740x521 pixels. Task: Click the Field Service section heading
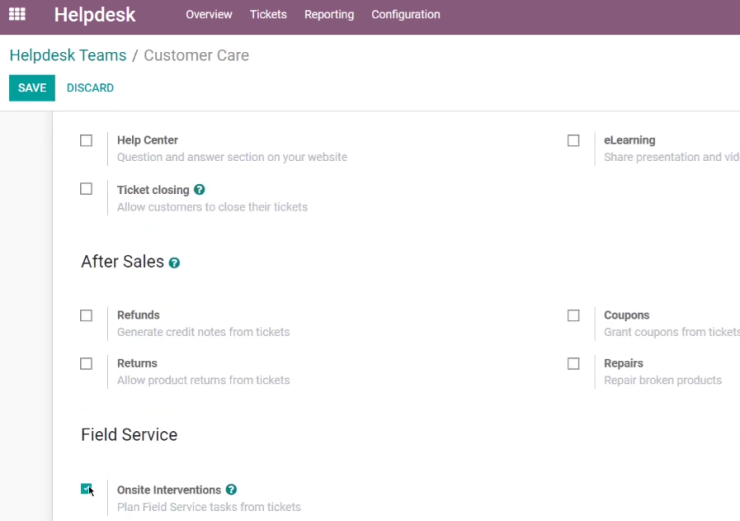click(x=129, y=435)
